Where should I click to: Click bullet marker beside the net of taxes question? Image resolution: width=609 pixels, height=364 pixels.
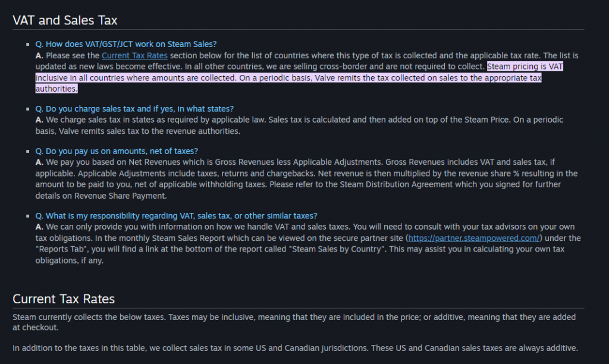pos(27,151)
